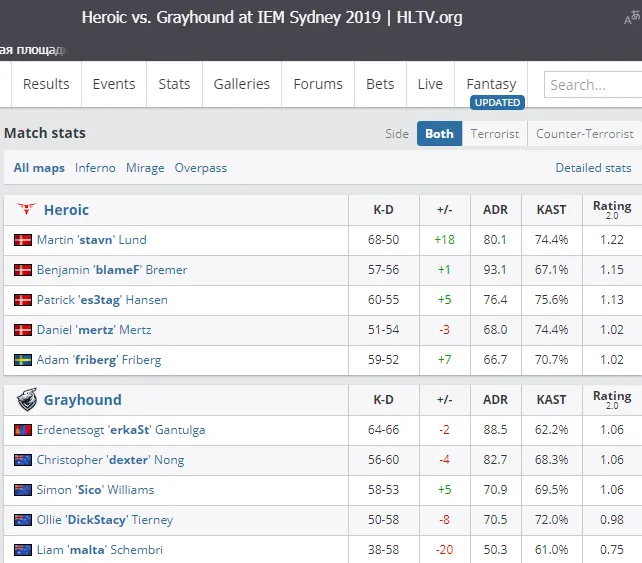Screen dimensions: 642x563
Task: Click the Heroic team logo icon
Action: (26, 209)
